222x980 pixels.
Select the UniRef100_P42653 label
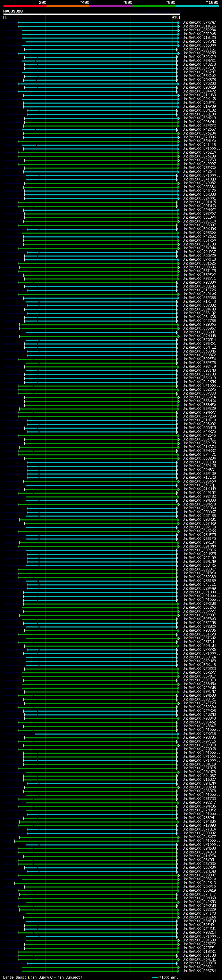[199, 902]
